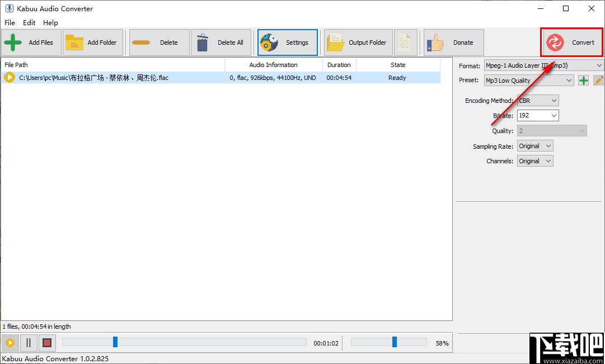Click the volume slider handle
605x364 pixels.
395,342
